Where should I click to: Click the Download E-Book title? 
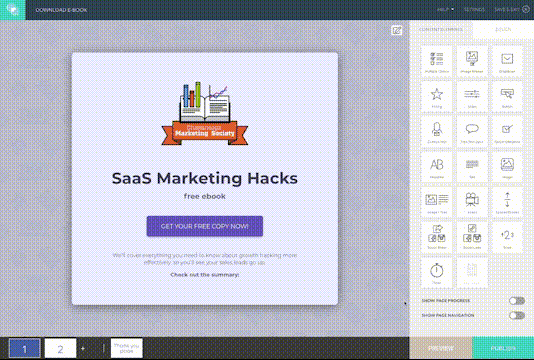61,10
